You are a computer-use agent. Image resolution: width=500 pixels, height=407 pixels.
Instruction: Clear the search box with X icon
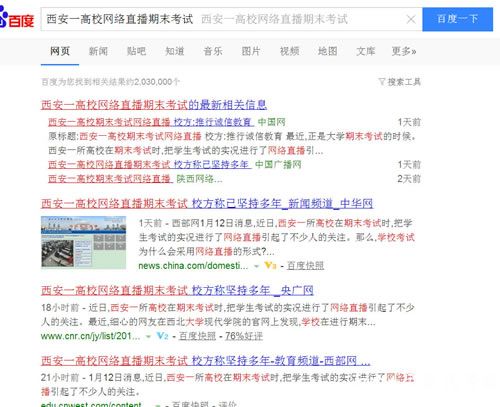411,19
